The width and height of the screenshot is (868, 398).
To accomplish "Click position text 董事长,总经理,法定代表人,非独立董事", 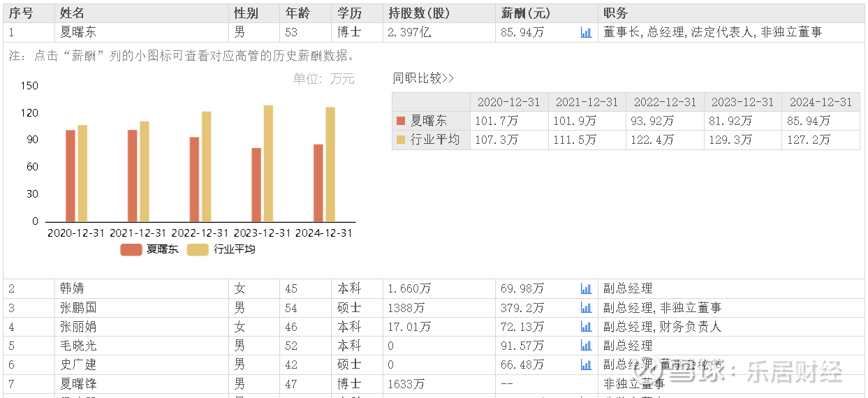I will click(713, 32).
